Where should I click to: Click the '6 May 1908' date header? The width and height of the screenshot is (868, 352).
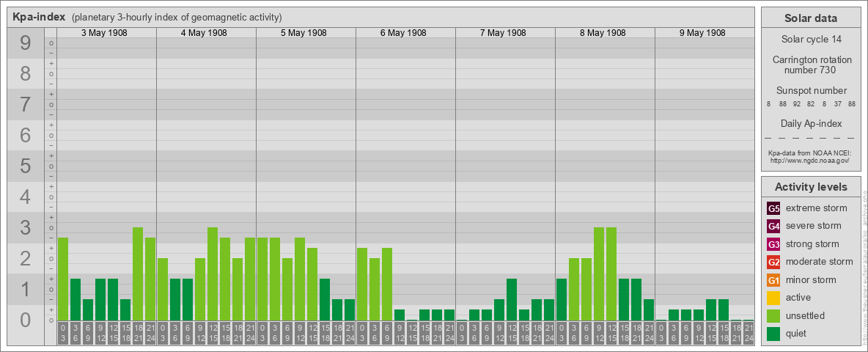(x=403, y=33)
